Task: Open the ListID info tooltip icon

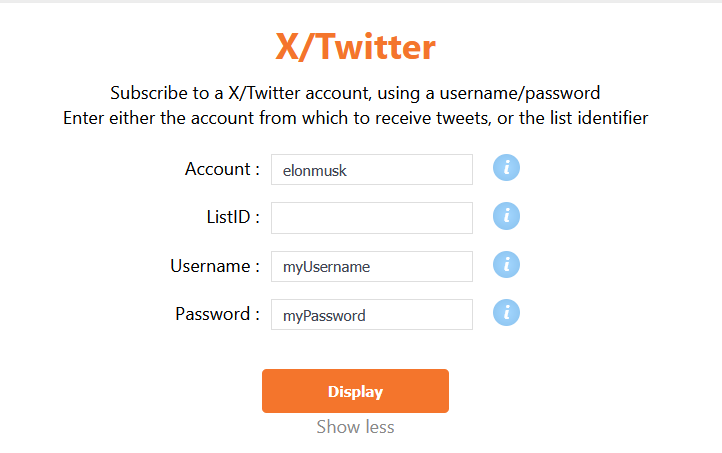Action: 506,217
